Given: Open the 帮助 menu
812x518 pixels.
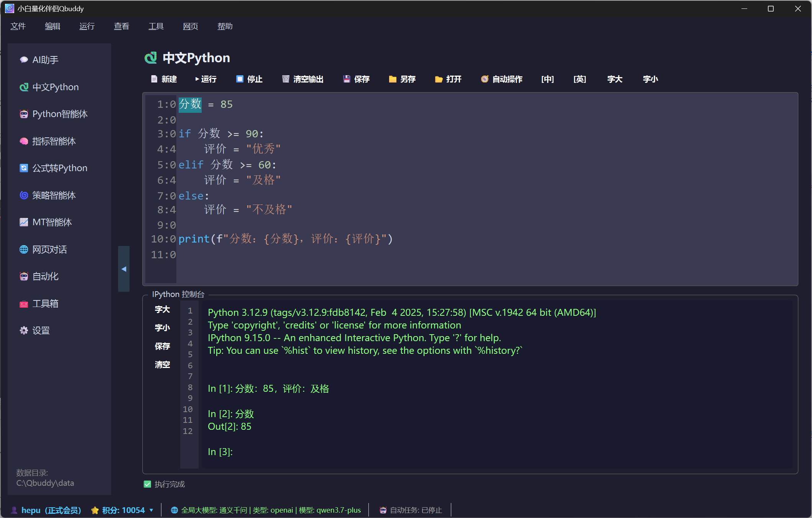Looking at the screenshot, I should 225,26.
